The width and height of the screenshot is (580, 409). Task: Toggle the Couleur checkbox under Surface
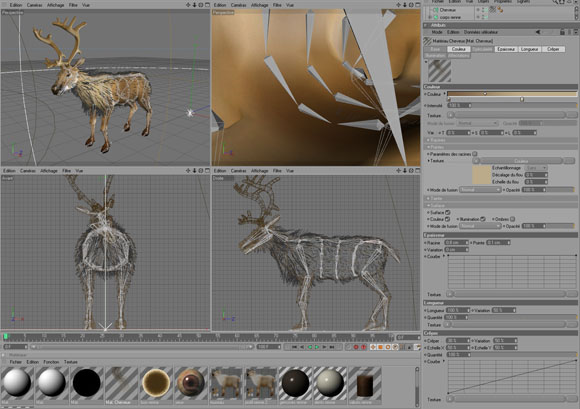point(448,219)
